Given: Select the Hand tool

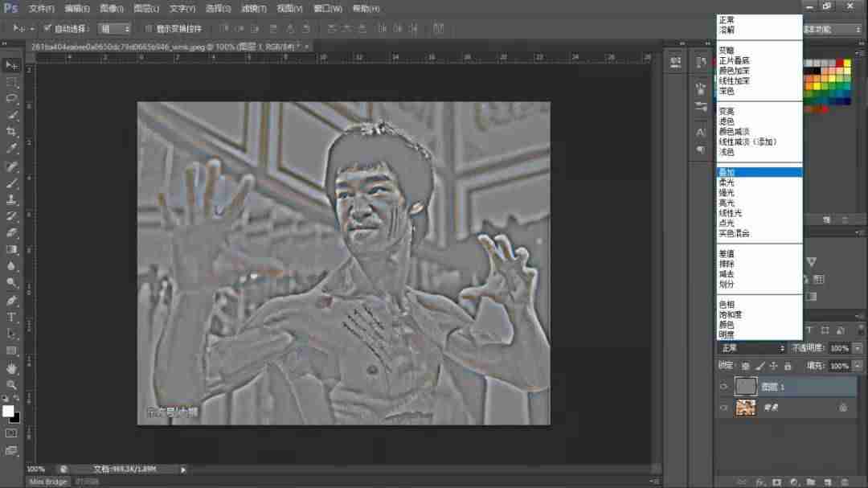Looking at the screenshot, I should pyautogui.click(x=11, y=367).
